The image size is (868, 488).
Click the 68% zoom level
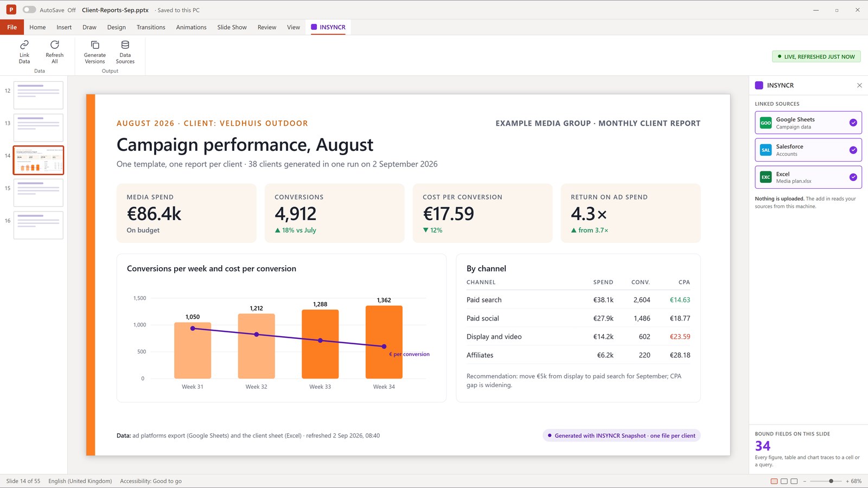pyautogui.click(x=856, y=481)
